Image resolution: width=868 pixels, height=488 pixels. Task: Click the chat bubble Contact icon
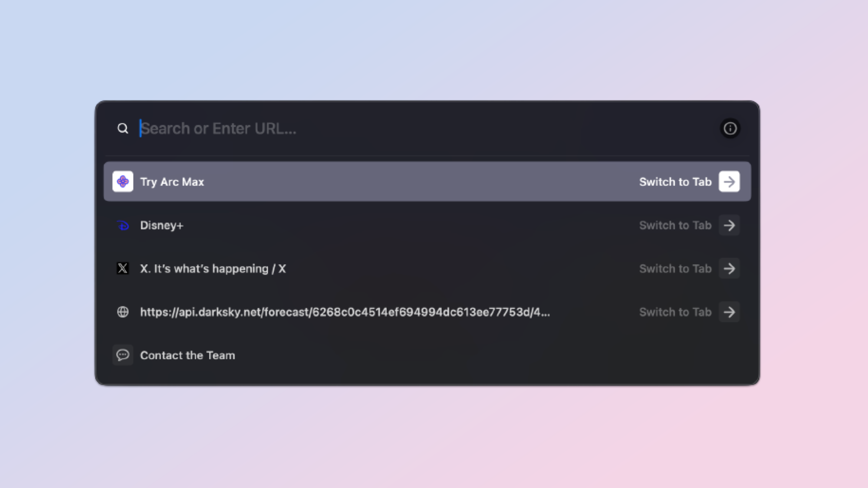[x=123, y=355]
